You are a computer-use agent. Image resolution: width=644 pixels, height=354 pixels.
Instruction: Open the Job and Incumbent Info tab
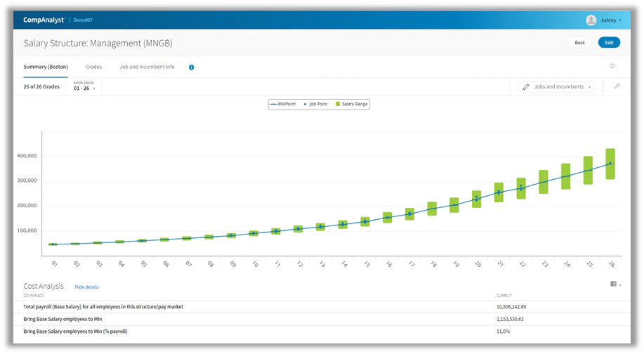(147, 67)
